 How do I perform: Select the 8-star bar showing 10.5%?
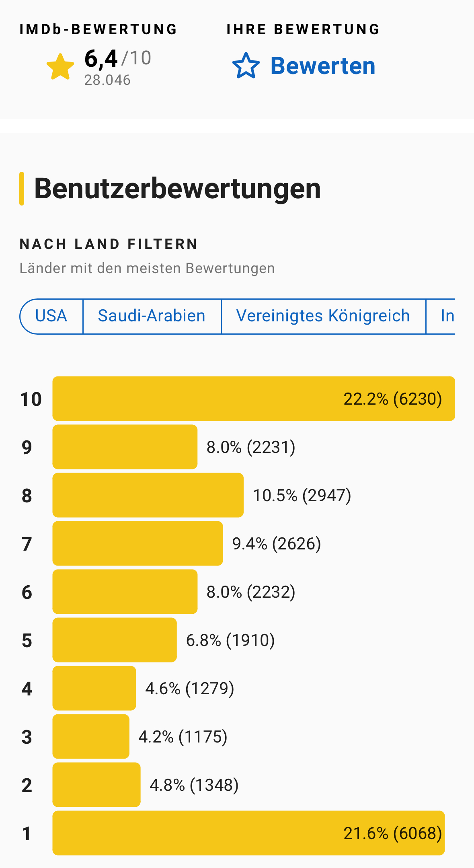[x=148, y=495]
